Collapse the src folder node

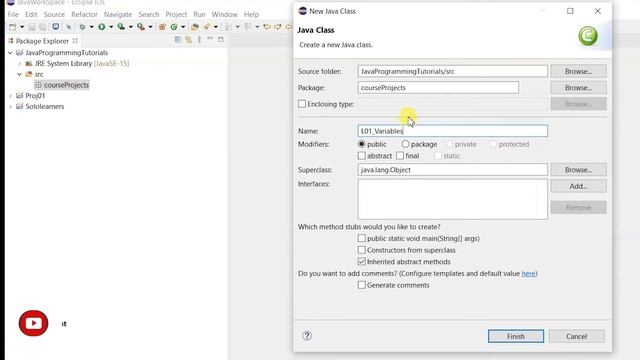pos(19,74)
